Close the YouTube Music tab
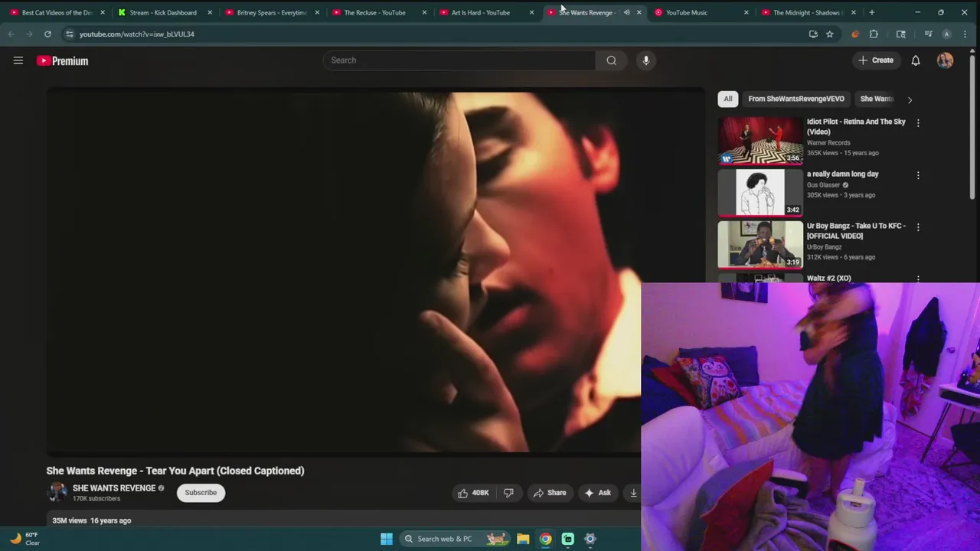Screen dimensions: 980x551 (x=746, y=12)
